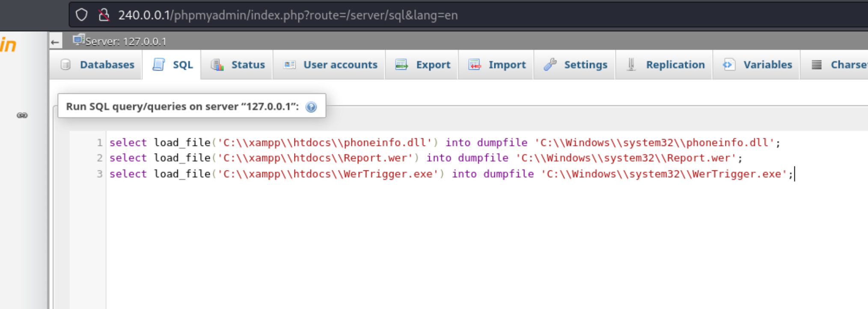This screenshot has height=309, width=868.
Task: Click the Settings wrench icon
Action: tap(550, 65)
